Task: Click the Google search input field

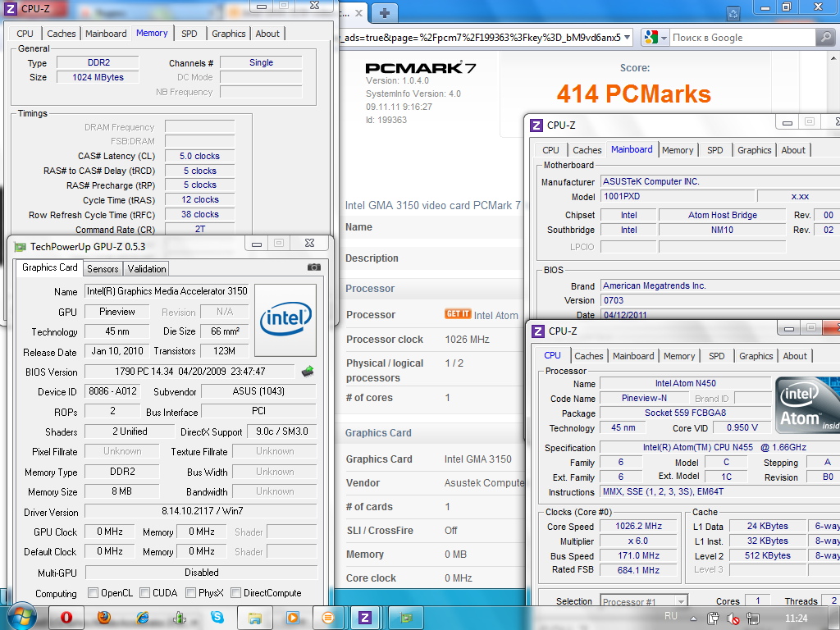Action: (x=742, y=38)
